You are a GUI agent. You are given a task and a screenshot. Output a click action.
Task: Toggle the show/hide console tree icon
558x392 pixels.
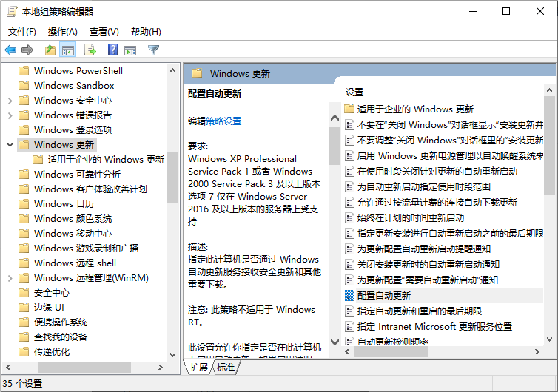(x=68, y=50)
